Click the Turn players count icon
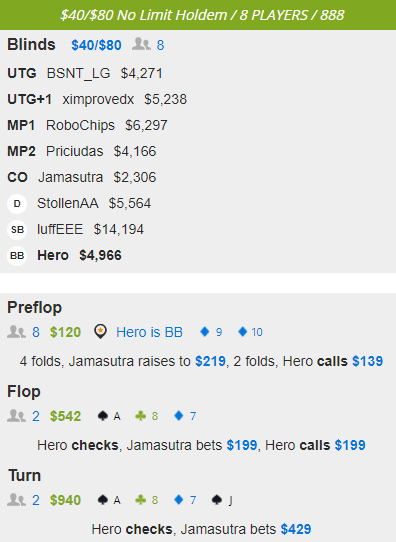The width and height of the screenshot is (396, 542). 16,500
